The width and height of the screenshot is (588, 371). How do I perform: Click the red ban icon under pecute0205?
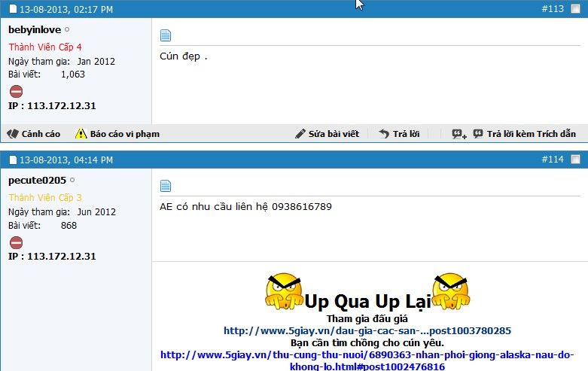tap(16, 242)
